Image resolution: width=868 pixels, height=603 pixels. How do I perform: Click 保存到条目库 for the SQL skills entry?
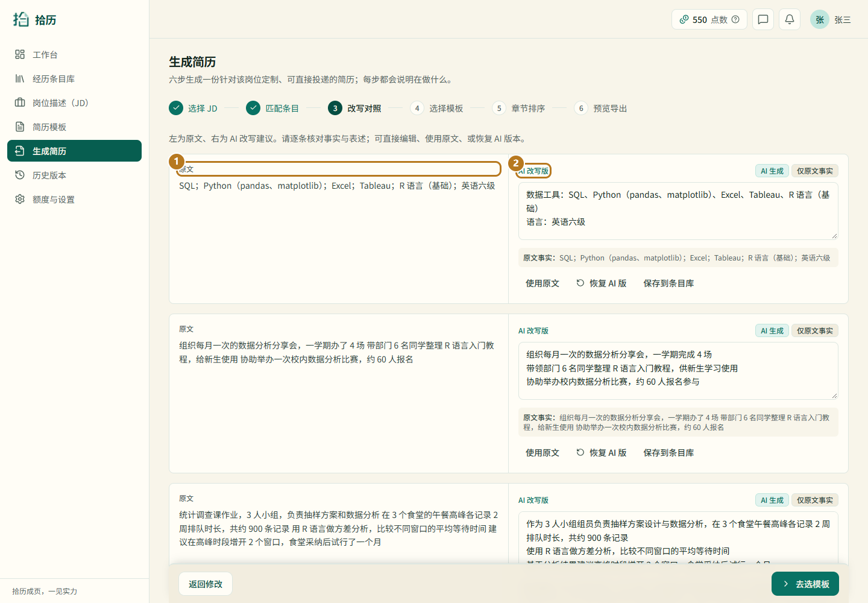point(668,283)
